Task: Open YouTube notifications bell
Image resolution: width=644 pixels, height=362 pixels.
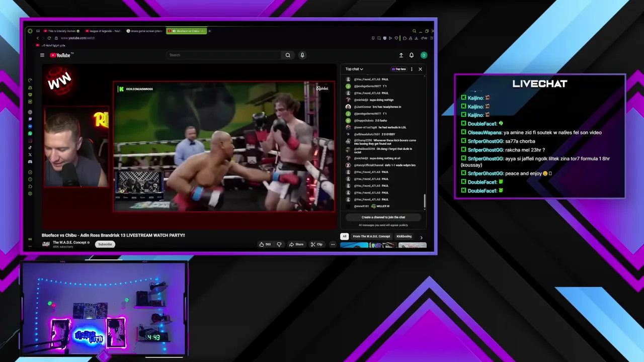Action: click(x=412, y=55)
